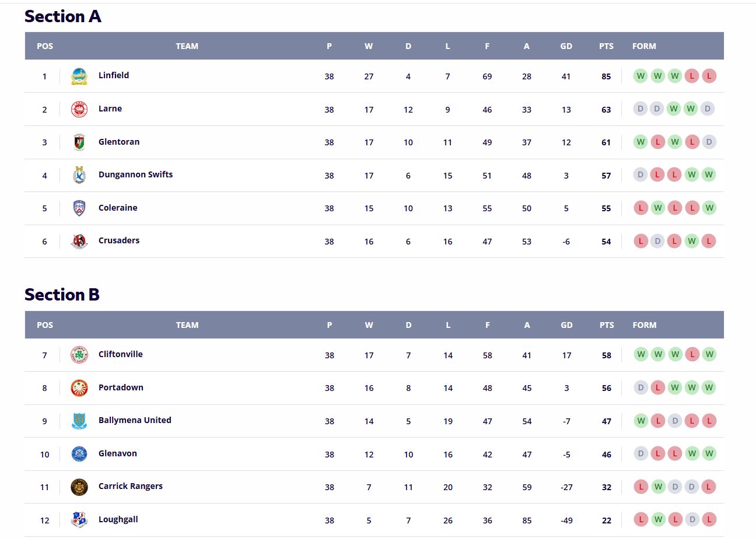Open the Linfield team link
The image size is (756, 538).
pos(114,75)
